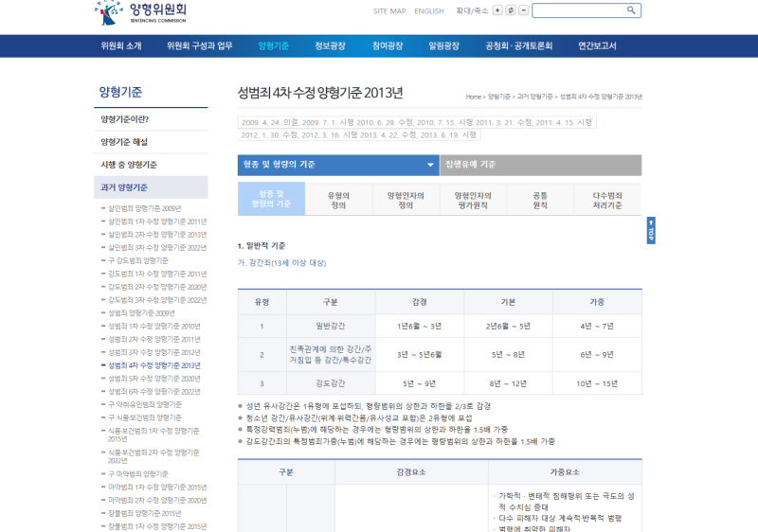Open 장물범죄 양형기준 2015년
The height and width of the screenshot is (532, 758).
pos(144,513)
